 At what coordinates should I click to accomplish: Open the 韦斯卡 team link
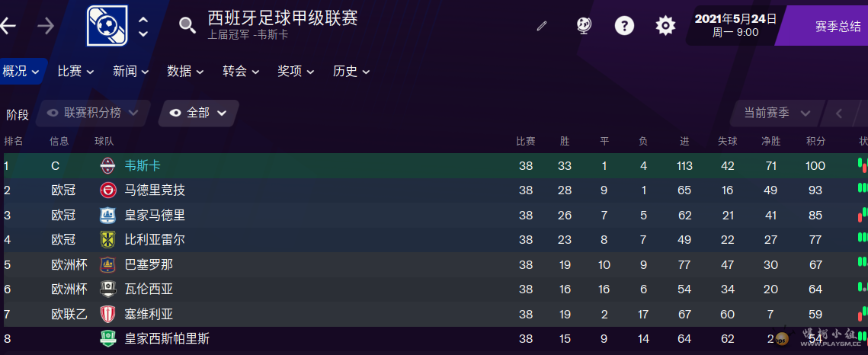(143, 165)
